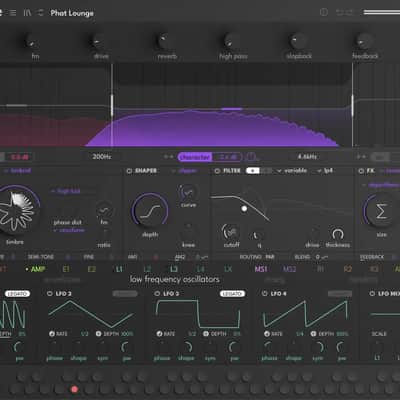
Task: Toggle the FILTER module power button
Action: tap(217, 171)
